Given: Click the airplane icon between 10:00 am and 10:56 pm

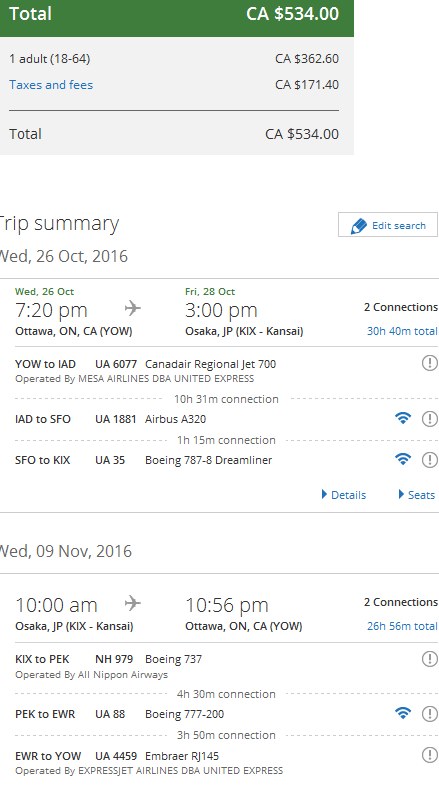Looking at the screenshot, I should (x=133, y=603).
